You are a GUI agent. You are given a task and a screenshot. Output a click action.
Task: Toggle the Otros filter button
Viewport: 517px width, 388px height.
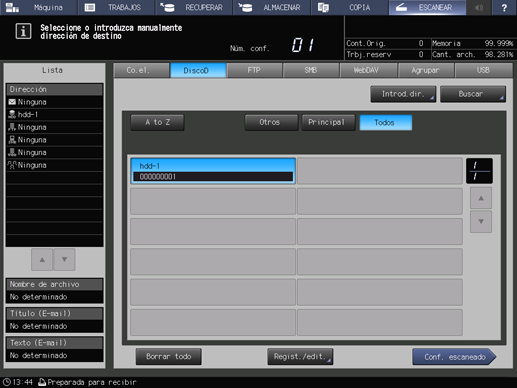(271, 123)
